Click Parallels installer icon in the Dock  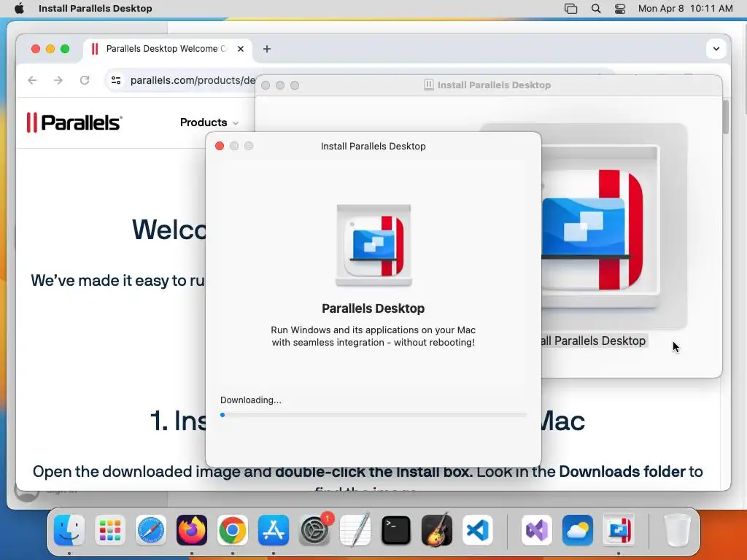(619, 530)
